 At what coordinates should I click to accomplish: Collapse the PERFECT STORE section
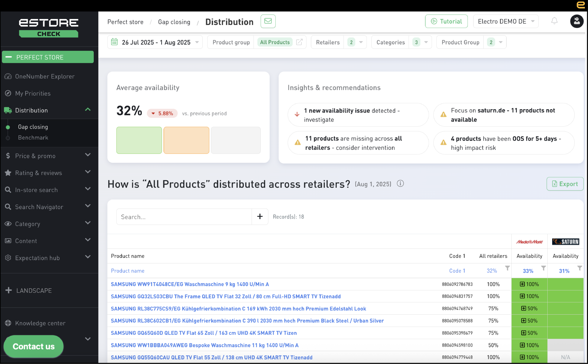pos(9,57)
